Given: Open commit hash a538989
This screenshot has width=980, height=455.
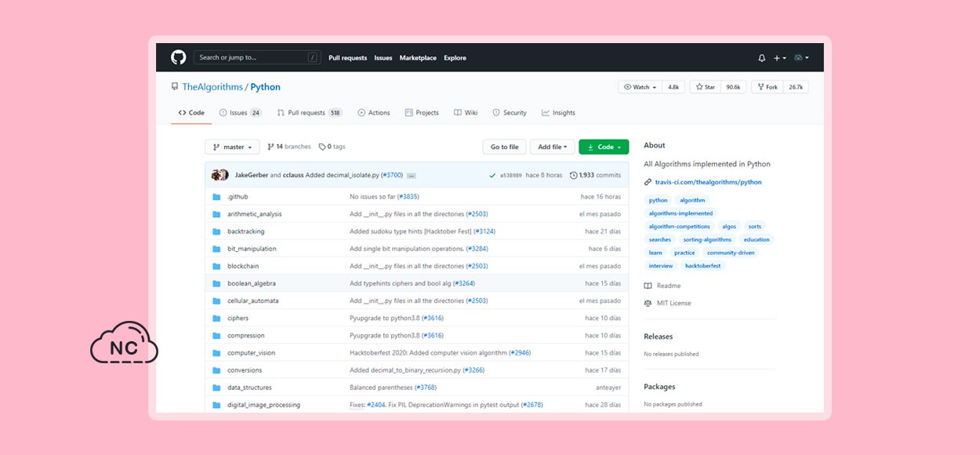Looking at the screenshot, I should point(511,176).
